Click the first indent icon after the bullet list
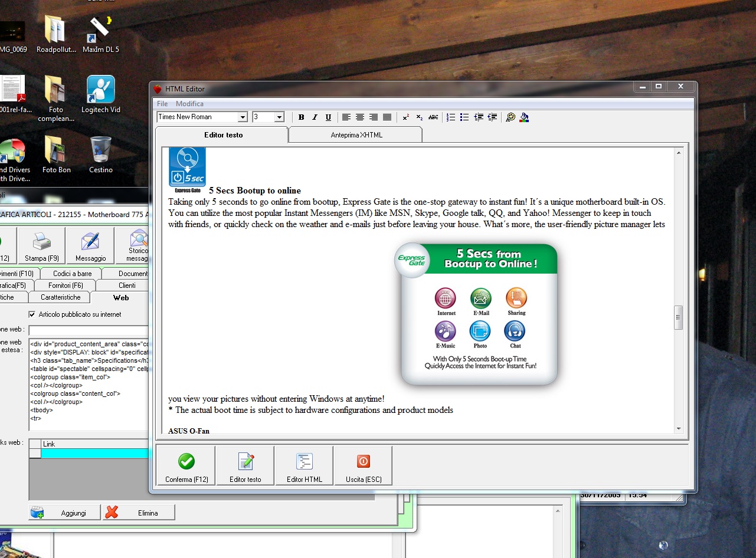This screenshot has width=756, height=558. click(479, 117)
